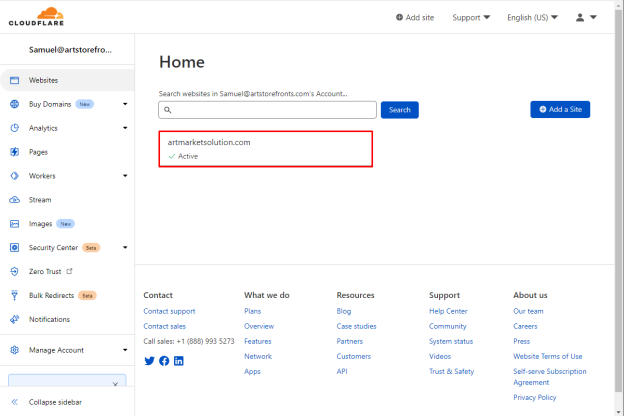
Task: Expand the Buy Domains submenu arrow
Action: [125, 104]
